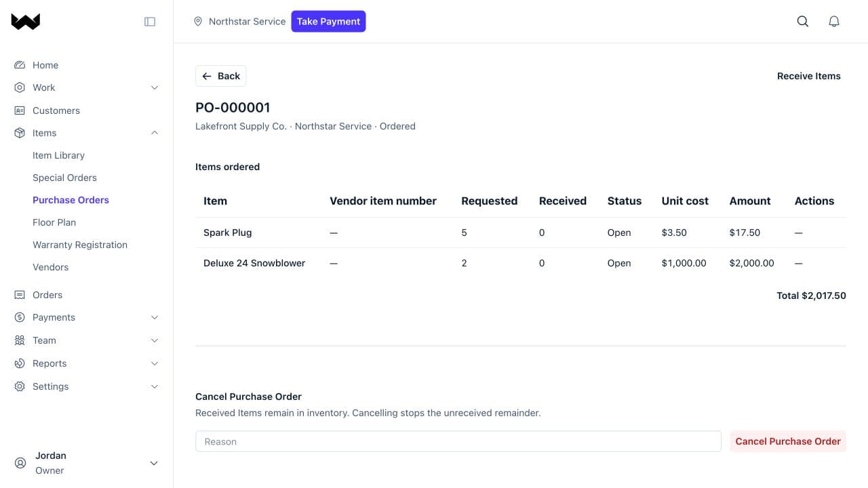Click the Jordan user avatar icon
Viewport: 868px width, 488px height.
point(20,463)
